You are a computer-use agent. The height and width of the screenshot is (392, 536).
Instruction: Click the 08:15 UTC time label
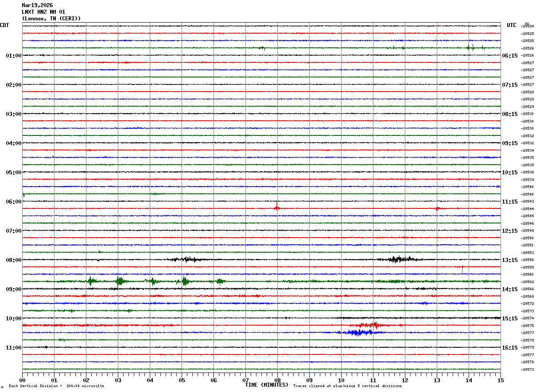(x=510, y=114)
